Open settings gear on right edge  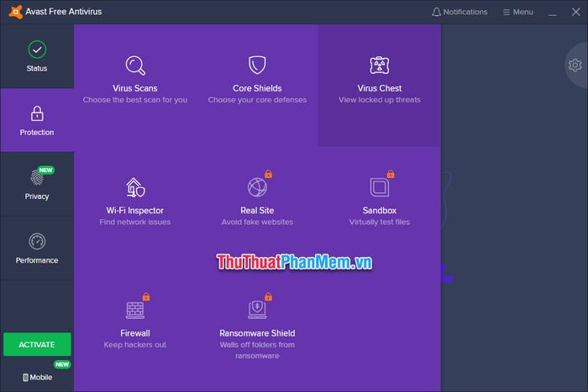tap(575, 65)
